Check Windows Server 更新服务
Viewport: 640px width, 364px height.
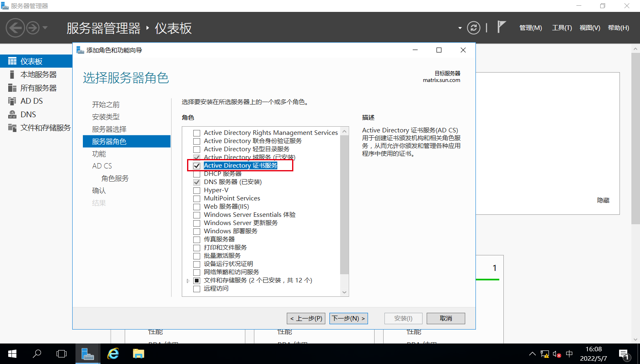pos(197,223)
